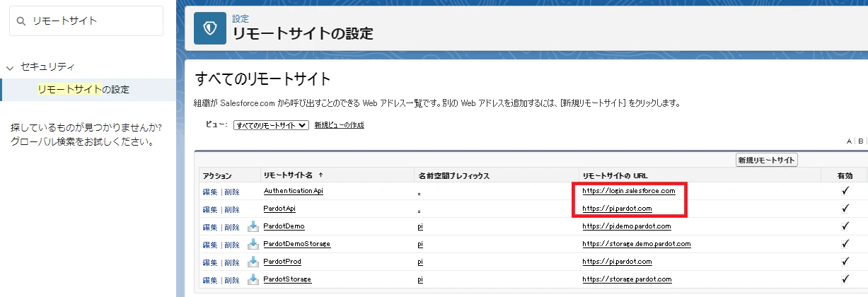Click the 新規リモートサイト button
Image resolution: width=868 pixels, height=297 pixels.
[x=767, y=160]
